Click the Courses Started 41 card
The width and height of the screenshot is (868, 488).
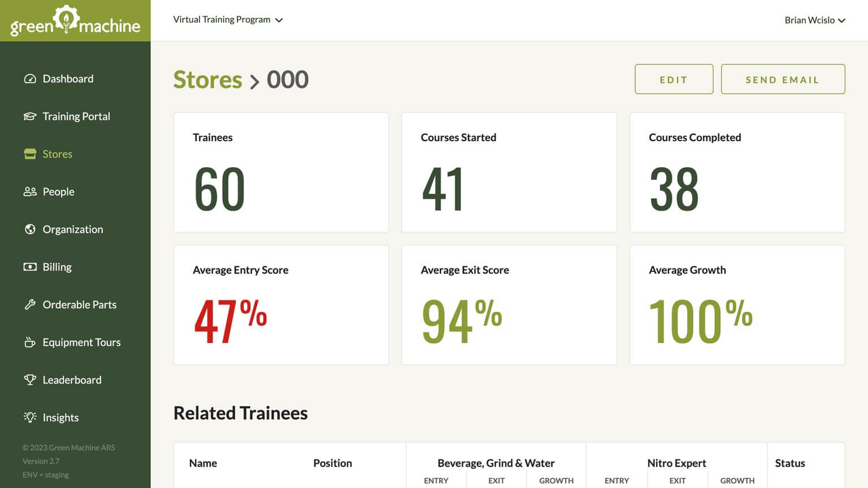coord(509,172)
